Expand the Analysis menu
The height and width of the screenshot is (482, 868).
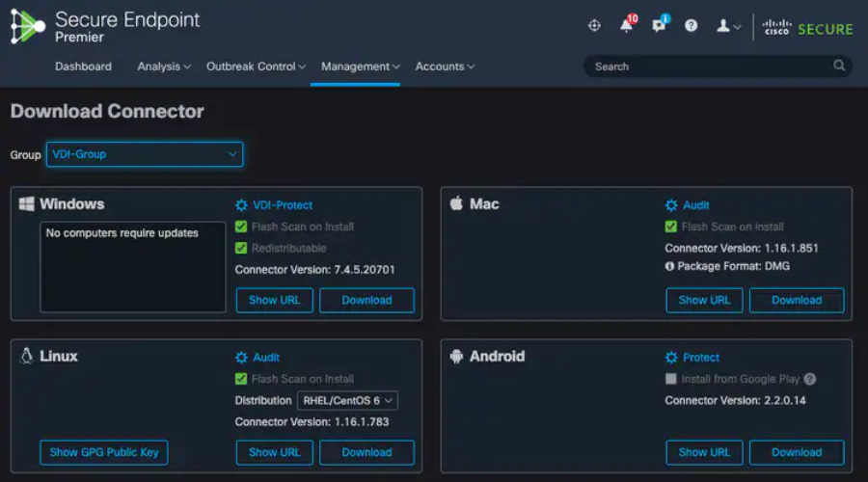164,67
